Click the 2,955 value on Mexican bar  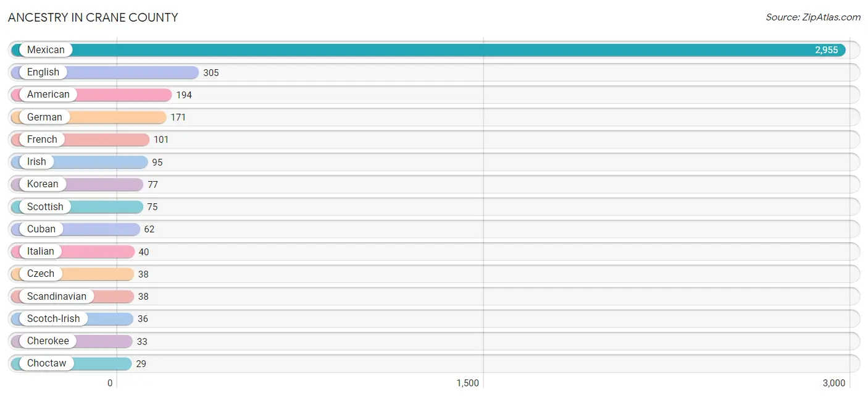coord(827,50)
